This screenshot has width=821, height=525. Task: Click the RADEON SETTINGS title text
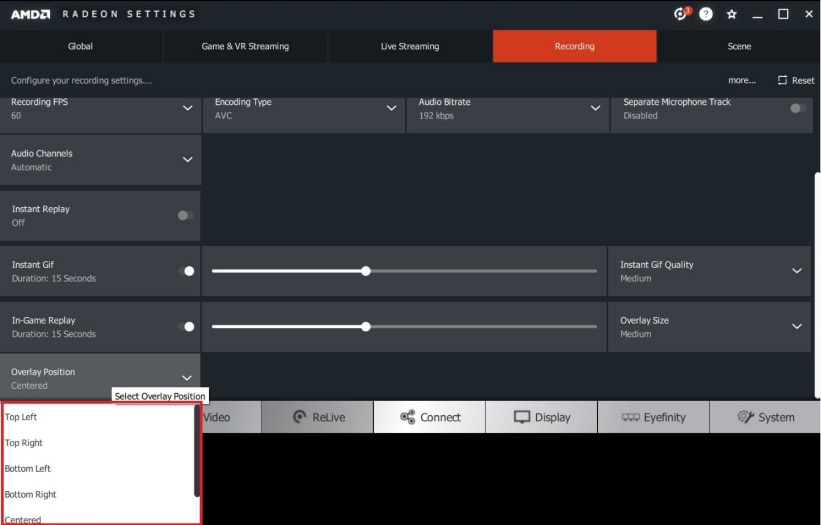[129, 14]
